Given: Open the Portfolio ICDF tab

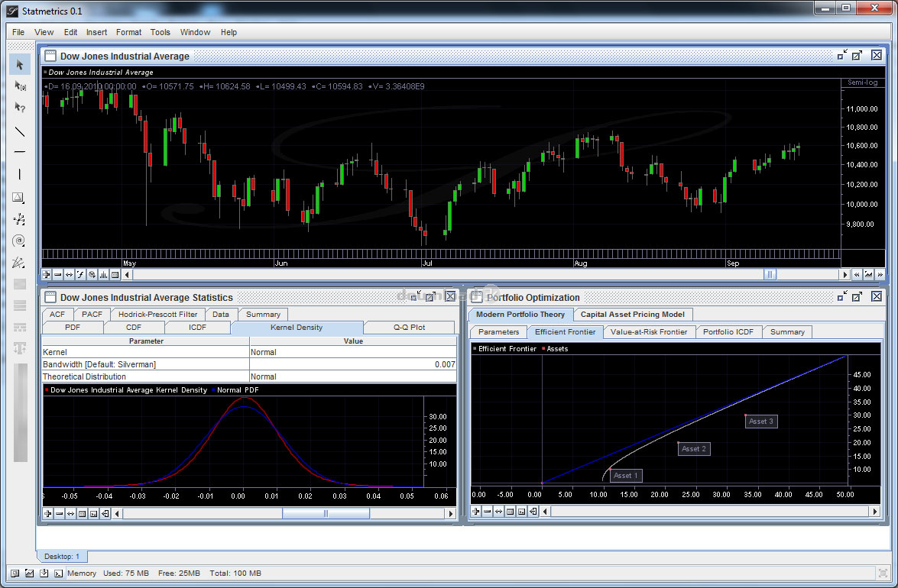Looking at the screenshot, I should click(x=728, y=331).
